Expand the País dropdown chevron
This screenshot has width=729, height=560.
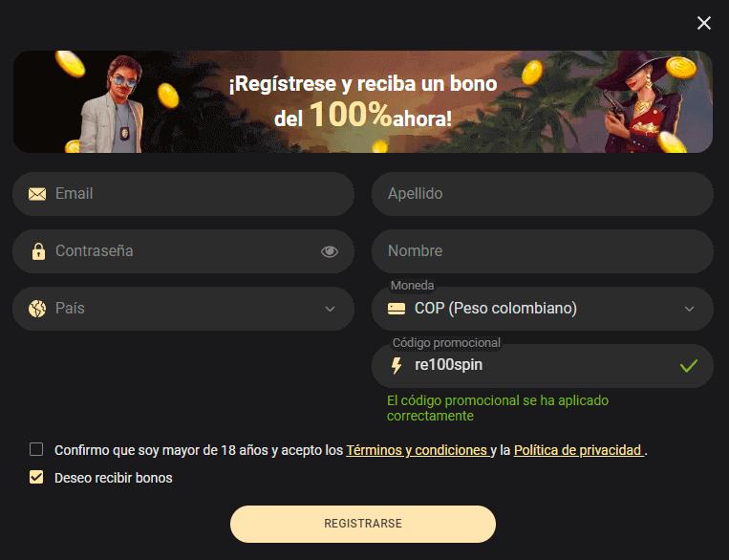(x=330, y=309)
